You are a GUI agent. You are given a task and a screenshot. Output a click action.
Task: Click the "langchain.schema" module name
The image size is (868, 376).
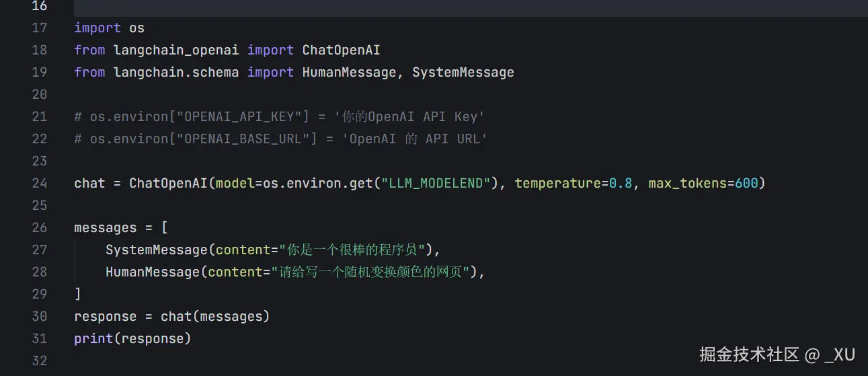click(x=176, y=73)
